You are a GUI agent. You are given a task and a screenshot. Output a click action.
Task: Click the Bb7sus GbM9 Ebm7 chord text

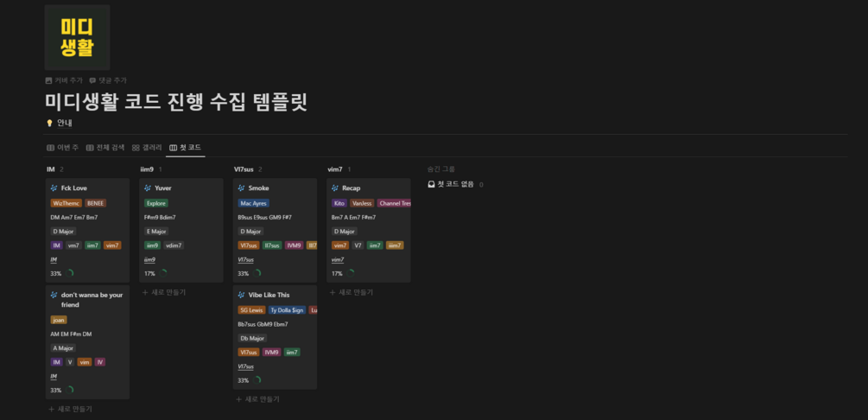pos(263,324)
